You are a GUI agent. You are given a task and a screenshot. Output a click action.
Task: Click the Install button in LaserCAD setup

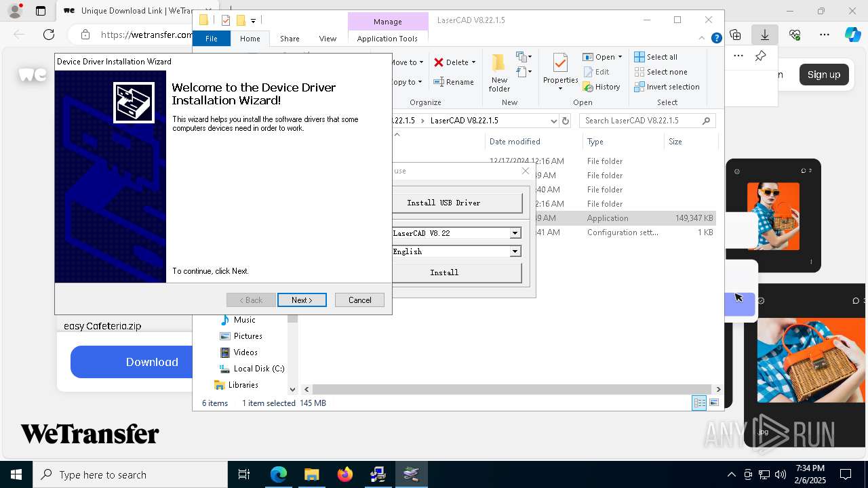[x=457, y=272]
